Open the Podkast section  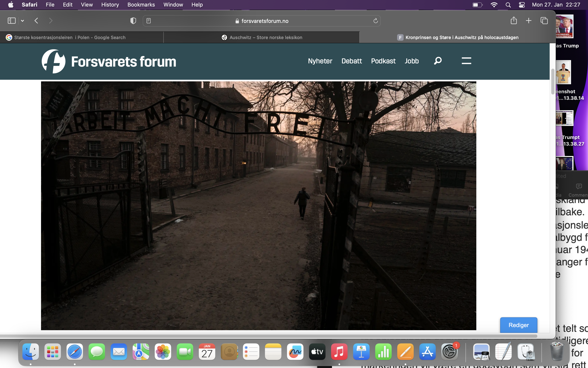[x=383, y=61]
